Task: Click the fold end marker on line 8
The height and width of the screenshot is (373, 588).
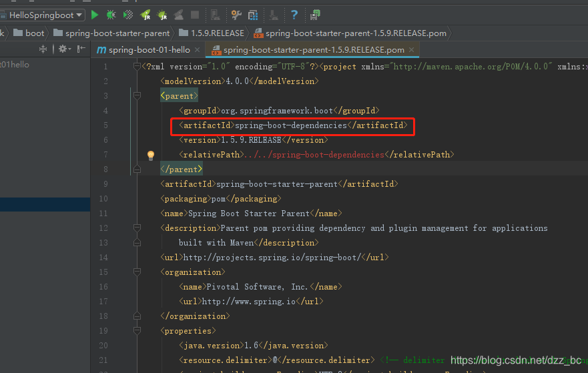Action: (137, 169)
